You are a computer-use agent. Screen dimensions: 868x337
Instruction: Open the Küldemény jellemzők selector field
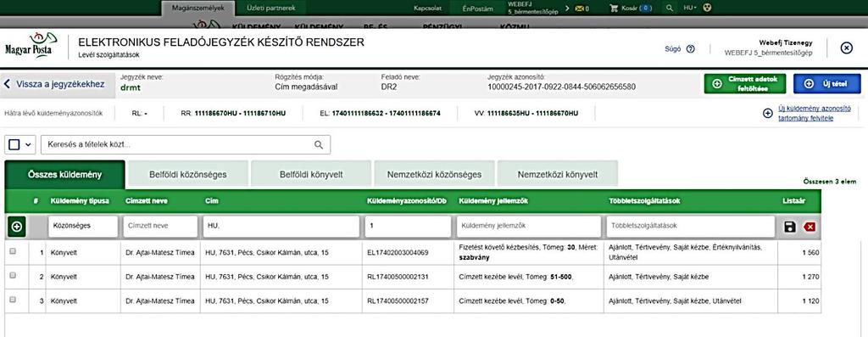[529, 226]
